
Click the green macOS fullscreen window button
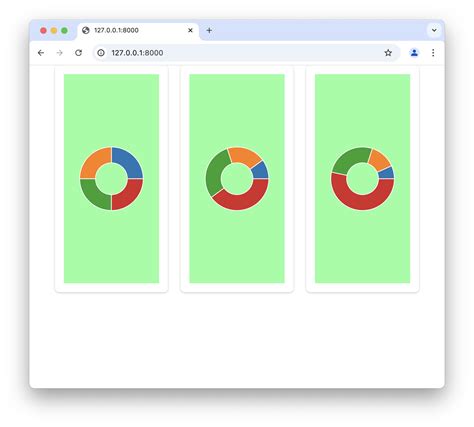point(65,30)
